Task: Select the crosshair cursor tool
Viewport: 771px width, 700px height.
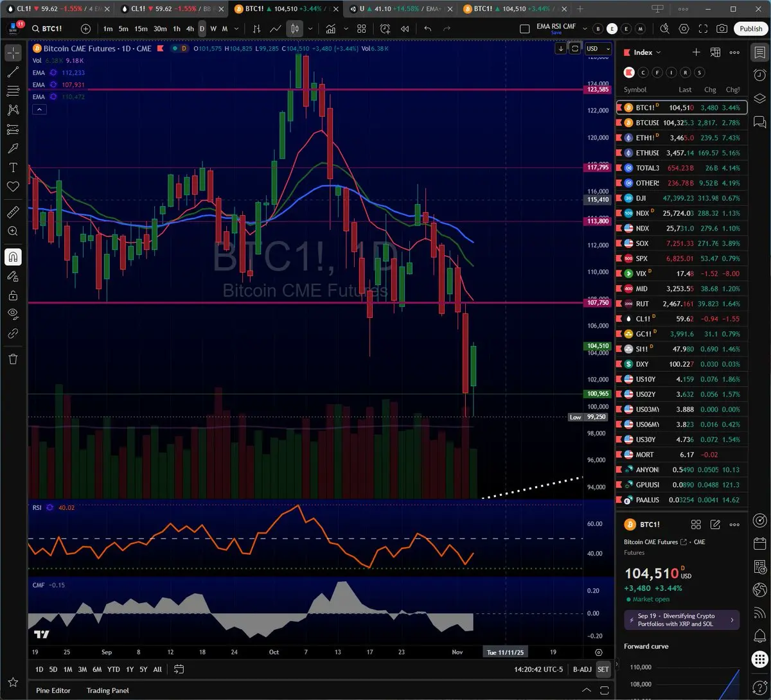Action: pyautogui.click(x=13, y=53)
